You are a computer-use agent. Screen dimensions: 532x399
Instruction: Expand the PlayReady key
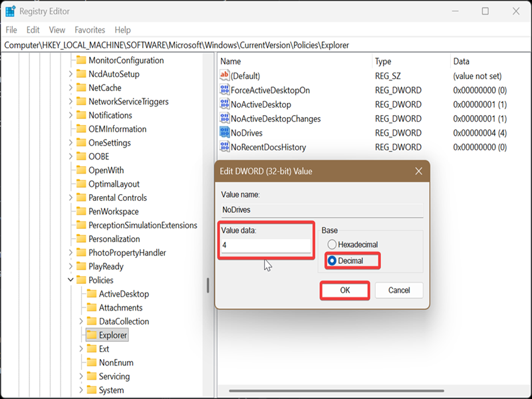pos(70,266)
